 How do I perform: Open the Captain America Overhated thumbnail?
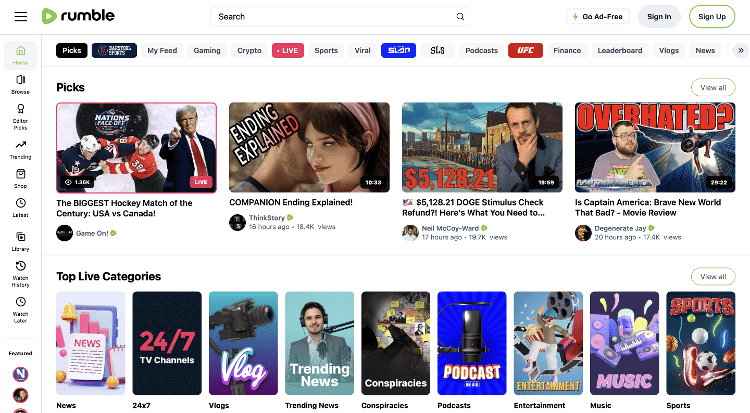pos(655,147)
